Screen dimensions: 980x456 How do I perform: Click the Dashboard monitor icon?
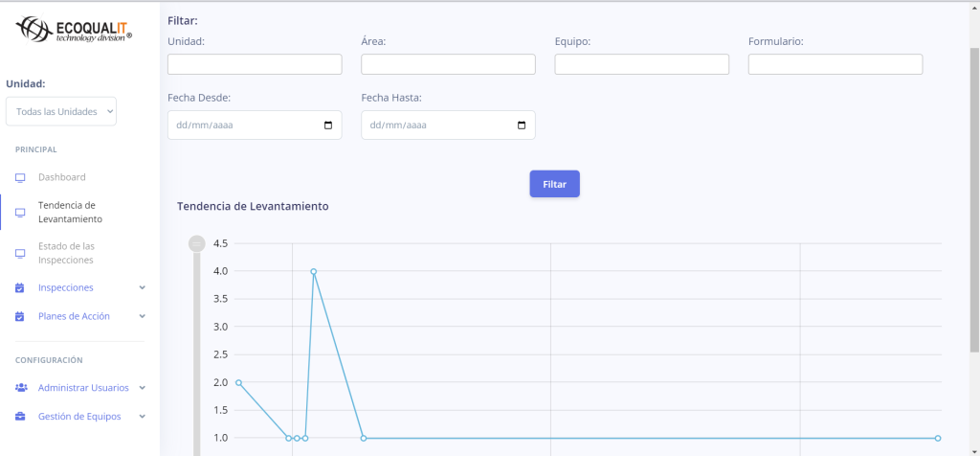(x=20, y=177)
